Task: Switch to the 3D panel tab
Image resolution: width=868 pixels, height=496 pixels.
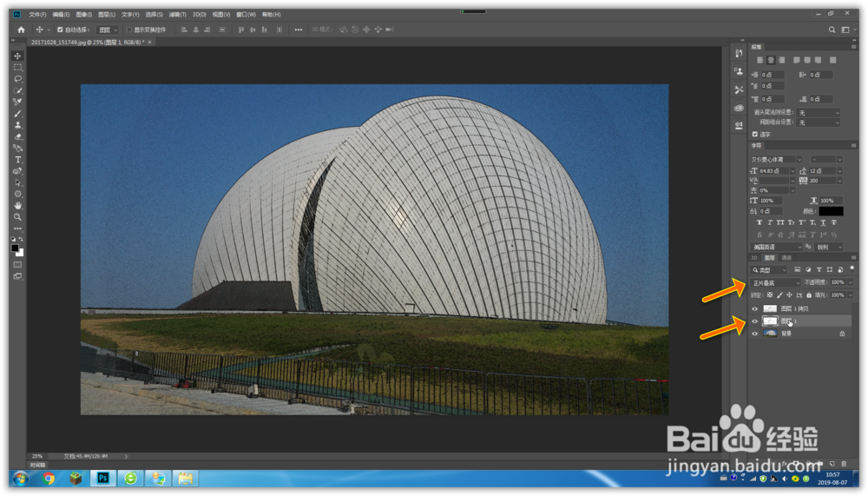Action: pos(754,258)
